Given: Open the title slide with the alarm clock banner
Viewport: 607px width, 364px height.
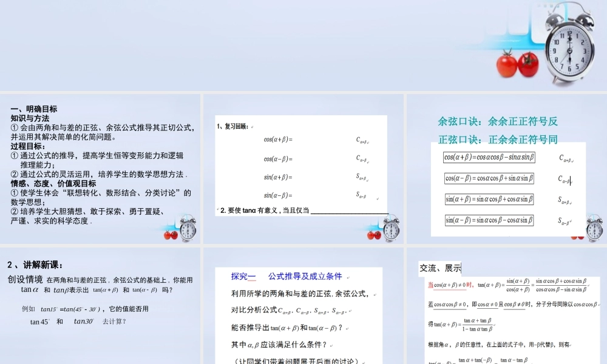Looking at the screenshot, I should pos(303,45).
